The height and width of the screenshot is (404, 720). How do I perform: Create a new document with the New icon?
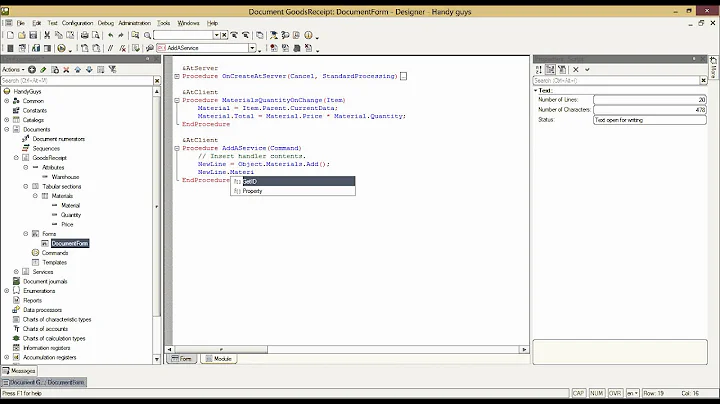click(x=10, y=35)
